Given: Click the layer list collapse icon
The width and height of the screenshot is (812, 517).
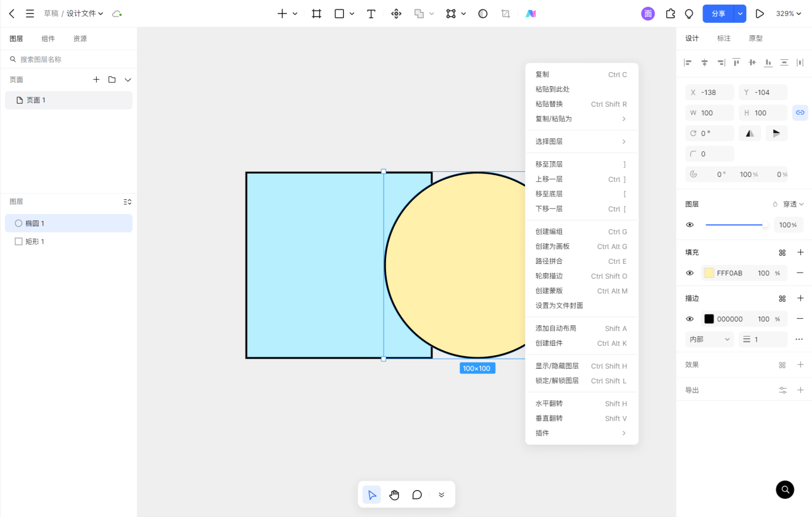Looking at the screenshot, I should (x=128, y=202).
